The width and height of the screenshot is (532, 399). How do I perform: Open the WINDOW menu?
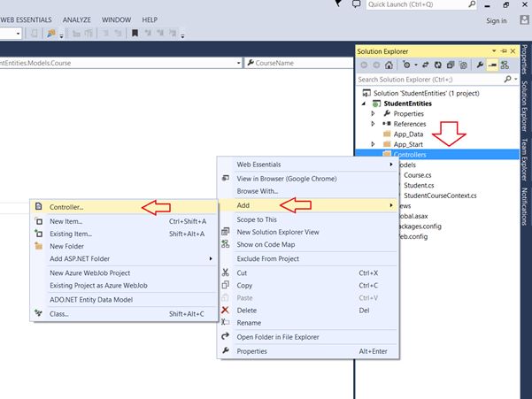(116, 20)
